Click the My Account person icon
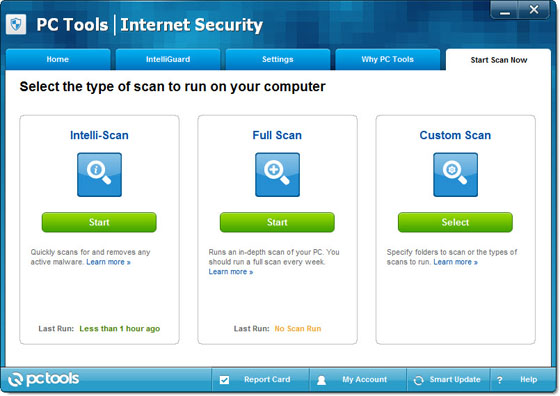 [x=321, y=380]
